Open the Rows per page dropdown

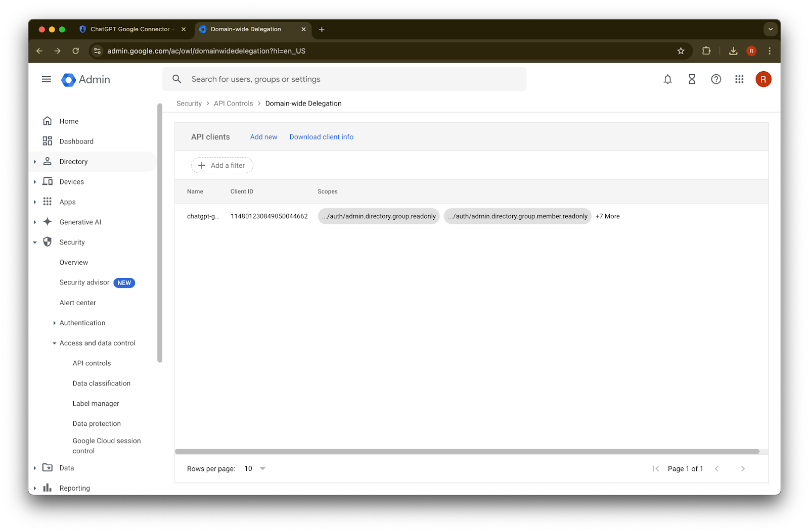(x=255, y=469)
